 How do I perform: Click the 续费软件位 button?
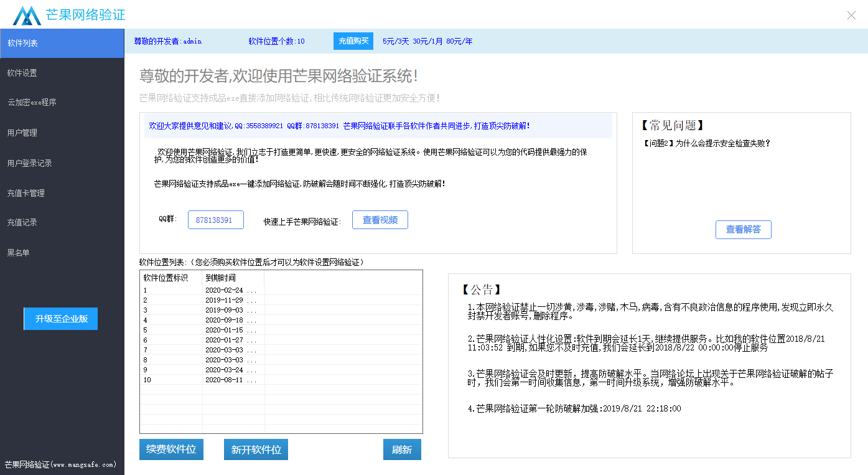[171, 449]
